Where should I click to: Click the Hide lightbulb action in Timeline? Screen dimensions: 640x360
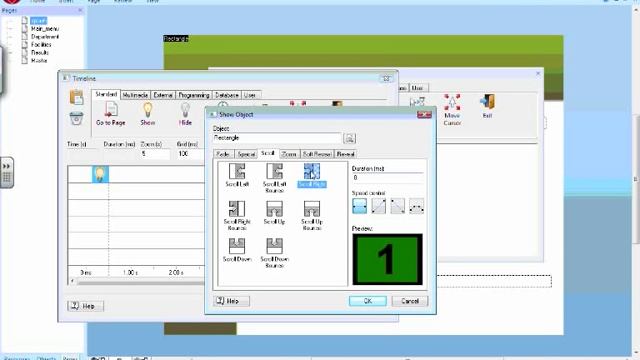point(185,114)
